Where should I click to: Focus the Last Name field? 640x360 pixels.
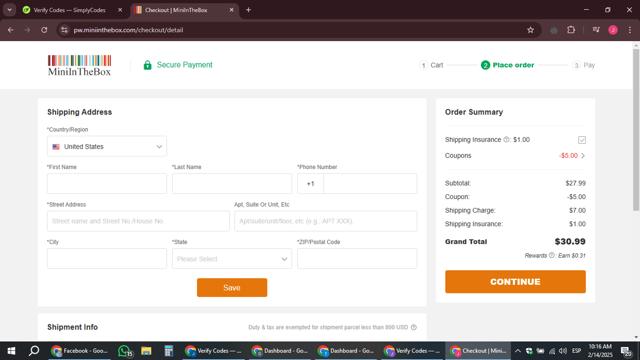(x=232, y=184)
